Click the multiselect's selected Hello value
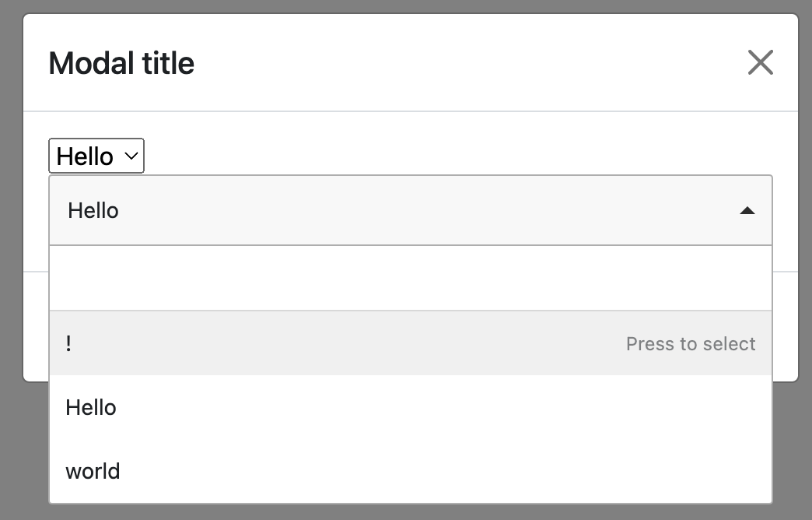812x520 pixels. pos(93,210)
